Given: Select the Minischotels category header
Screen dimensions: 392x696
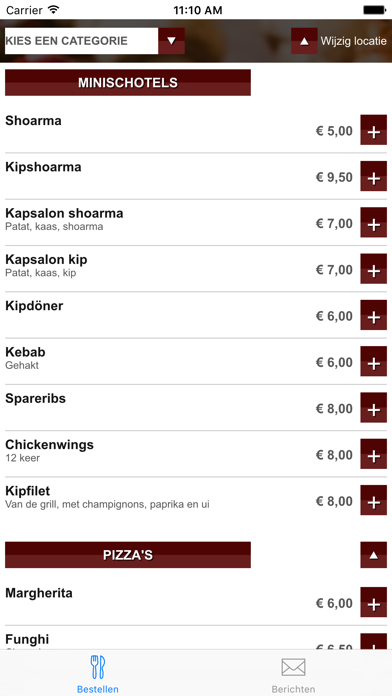Looking at the screenshot, I should 128,83.
